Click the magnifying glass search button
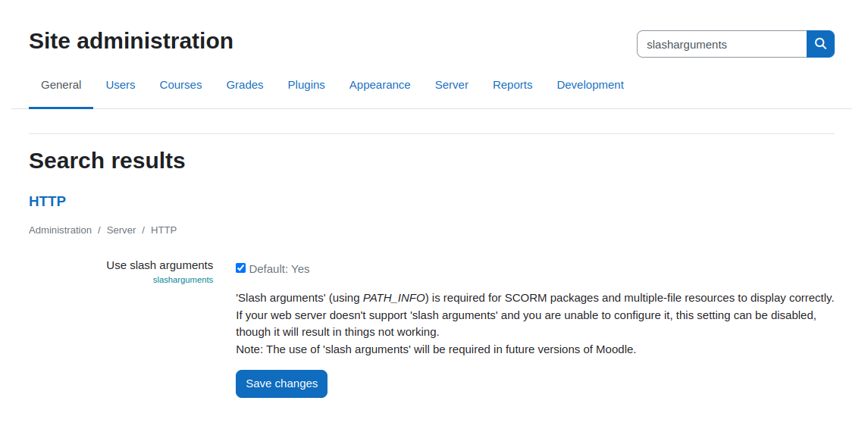868x432 pixels. [x=820, y=44]
